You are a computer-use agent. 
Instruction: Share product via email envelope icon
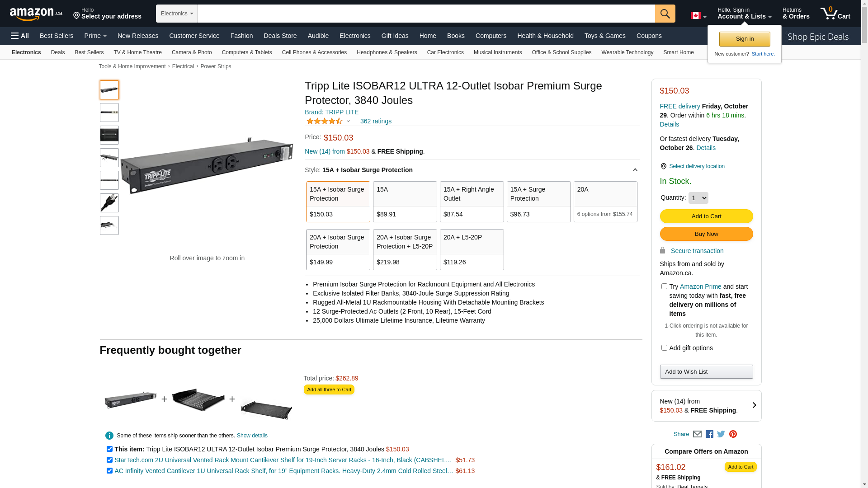pyautogui.click(x=697, y=434)
